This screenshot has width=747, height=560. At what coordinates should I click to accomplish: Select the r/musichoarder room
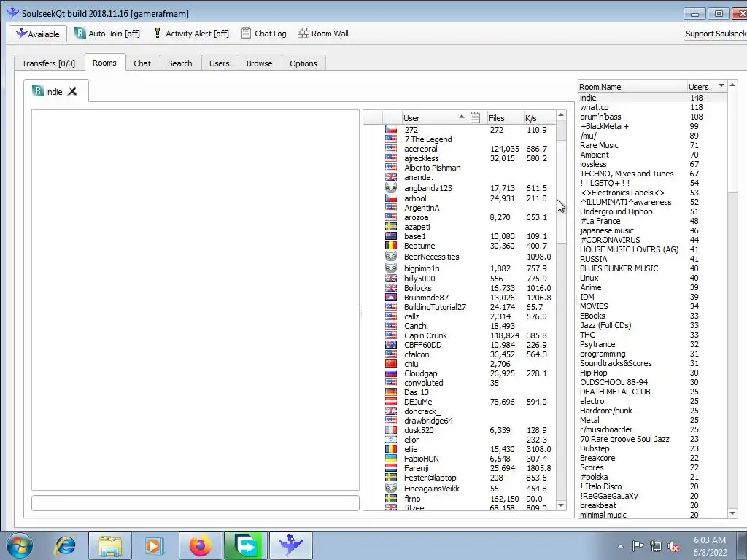pyautogui.click(x=653, y=429)
